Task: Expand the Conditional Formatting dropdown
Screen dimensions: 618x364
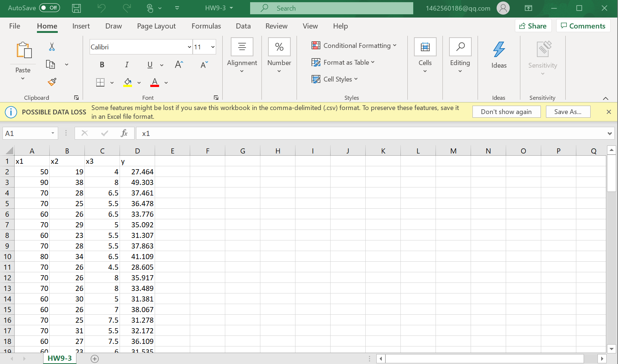Action: [x=354, y=46]
